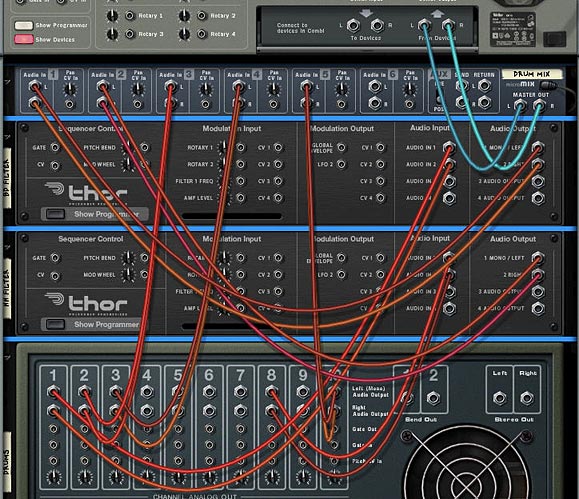Screen dimensions: 579x499
Task: Click BP Filter Thor Filter 1 Freq jack
Action: point(240,181)
